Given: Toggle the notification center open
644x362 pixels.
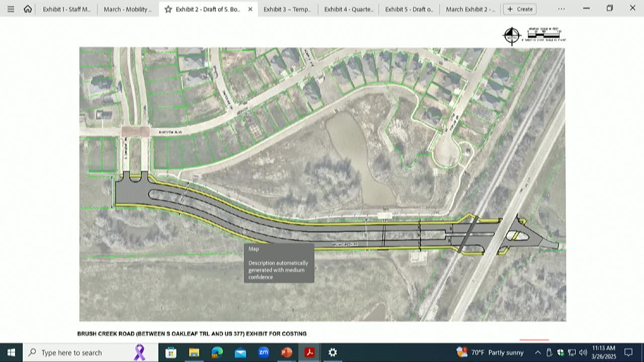Looking at the screenshot, I should [629, 352].
